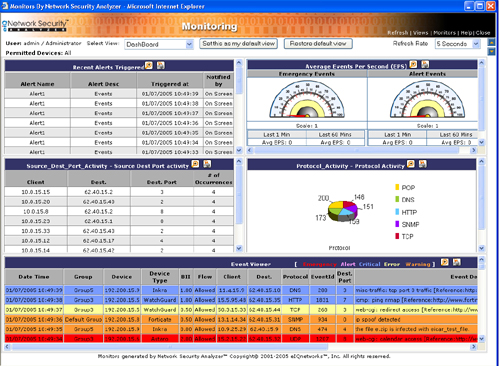Click the 'ip spoof detected' event description
The image size is (500, 366).
[x=378, y=319]
